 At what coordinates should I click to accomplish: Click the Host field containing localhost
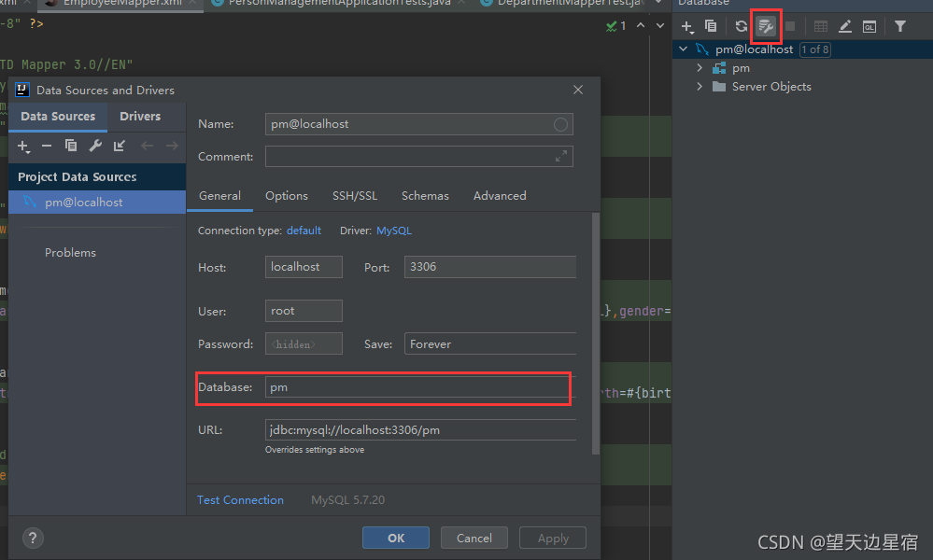(304, 267)
